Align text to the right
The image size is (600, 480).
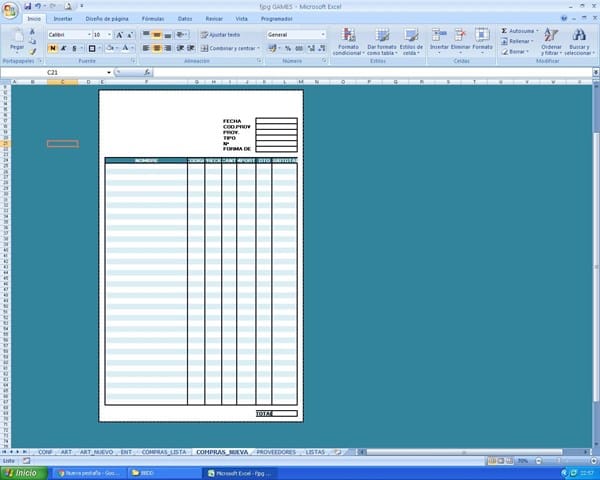coord(168,48)
